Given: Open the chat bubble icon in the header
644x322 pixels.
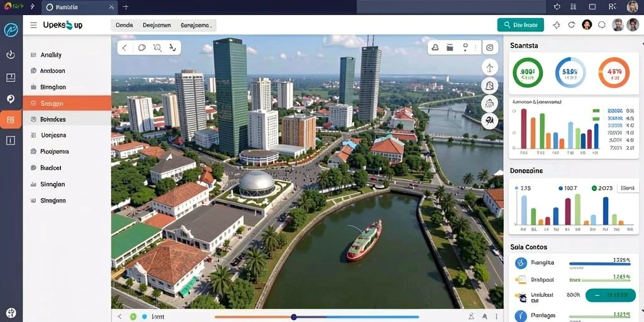Looking at the screenshot, I should [602, 25].
